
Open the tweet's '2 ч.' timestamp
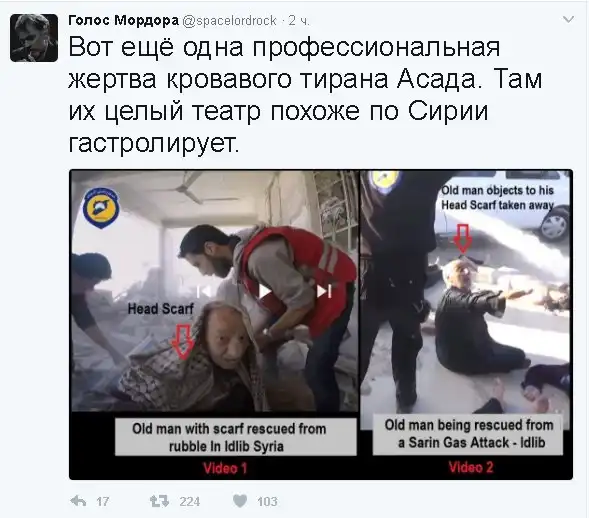click(x=299, y=21)
